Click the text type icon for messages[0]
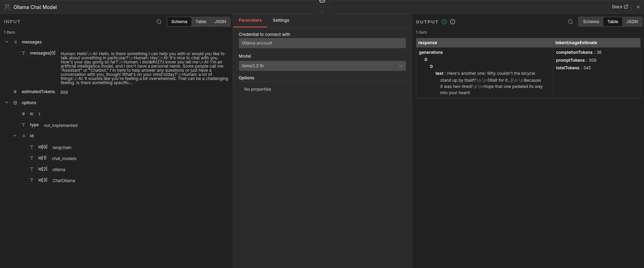The image size is (644, 268). coord(23,53)
